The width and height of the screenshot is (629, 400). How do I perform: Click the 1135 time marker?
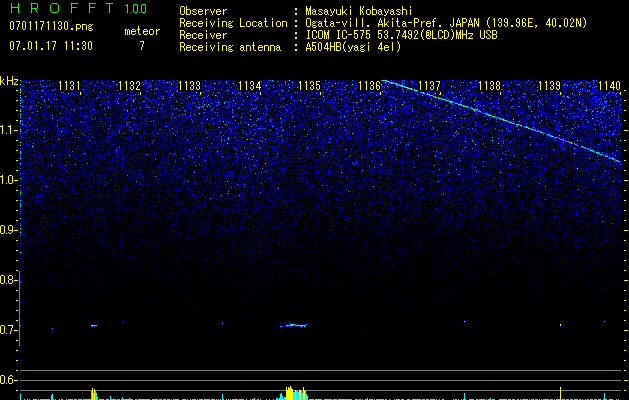310,86
